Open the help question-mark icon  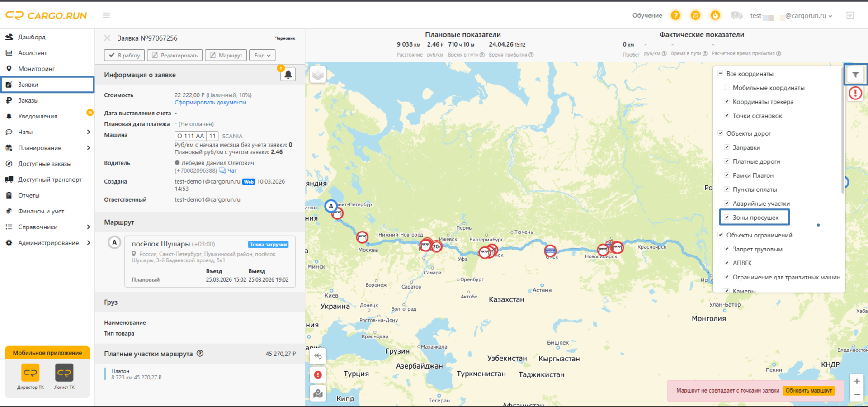[675, 15]
